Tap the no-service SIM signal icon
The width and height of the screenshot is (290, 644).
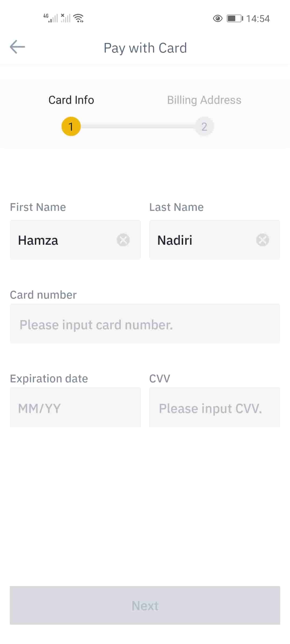(65, 18)
